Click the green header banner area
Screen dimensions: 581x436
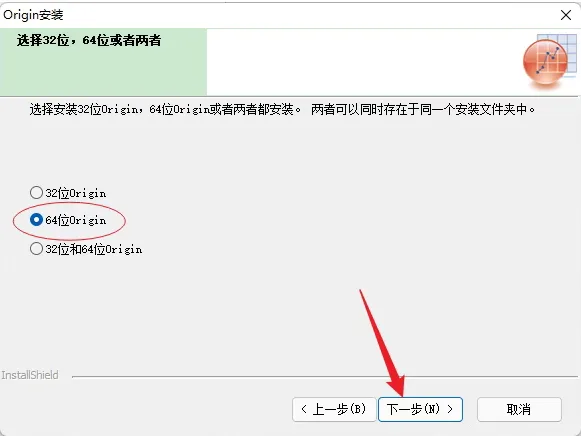103,62
